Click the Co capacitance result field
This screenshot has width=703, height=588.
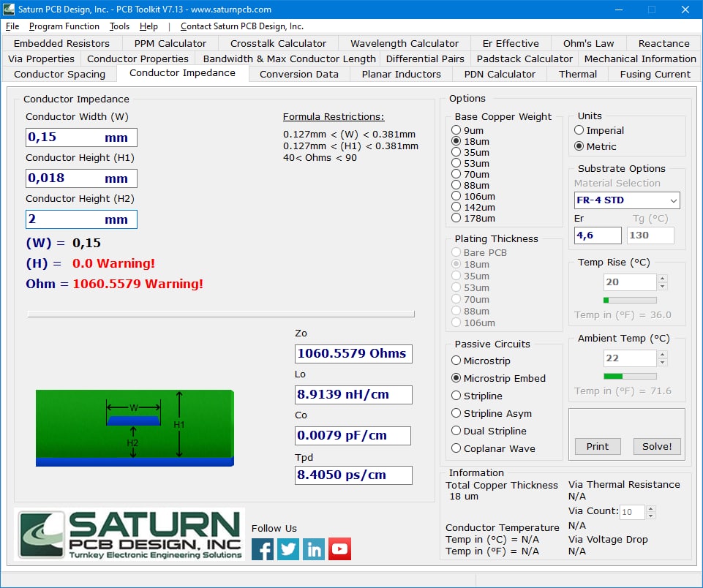(x=353, y=436)
